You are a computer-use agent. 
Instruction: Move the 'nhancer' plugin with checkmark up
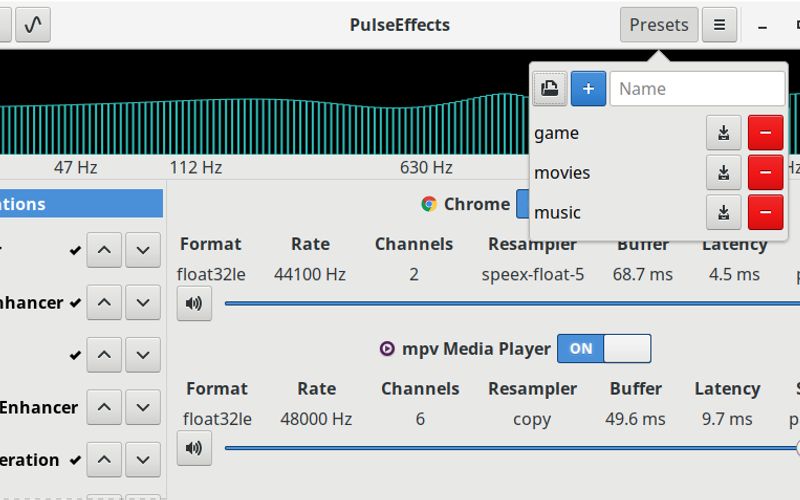click(x=104, y=303)
